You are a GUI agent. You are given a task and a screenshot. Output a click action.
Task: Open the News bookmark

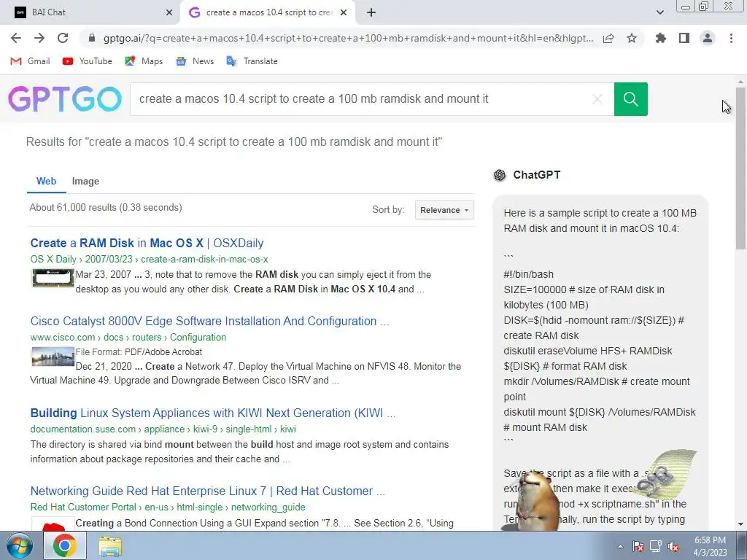pyautogui.click(x=194, y=61)
